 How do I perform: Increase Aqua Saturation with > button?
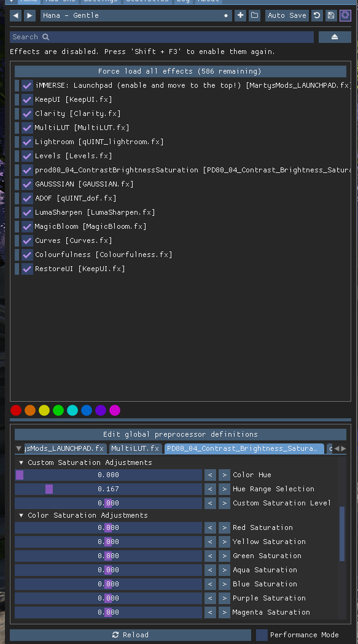pyautogui.click(x=224, y=570)
